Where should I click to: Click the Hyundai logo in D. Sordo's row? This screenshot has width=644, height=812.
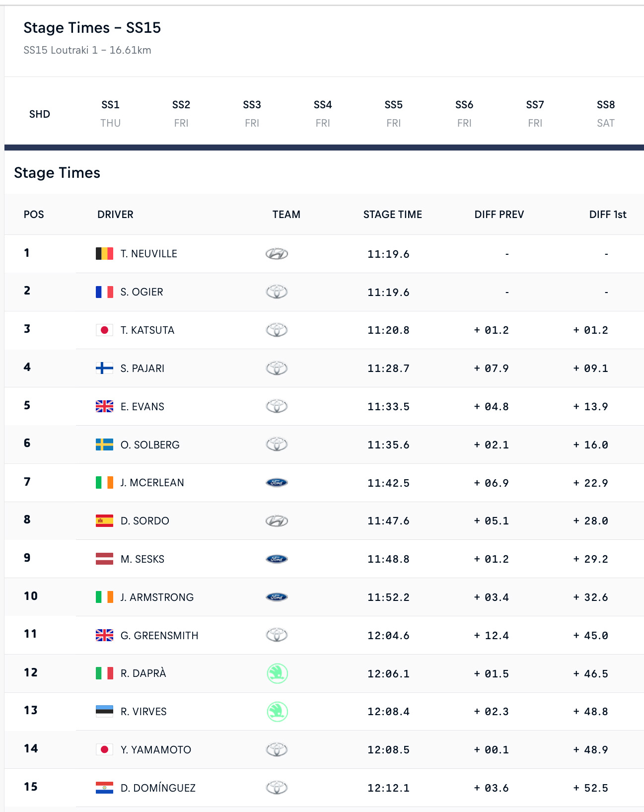tap(277, 521)
